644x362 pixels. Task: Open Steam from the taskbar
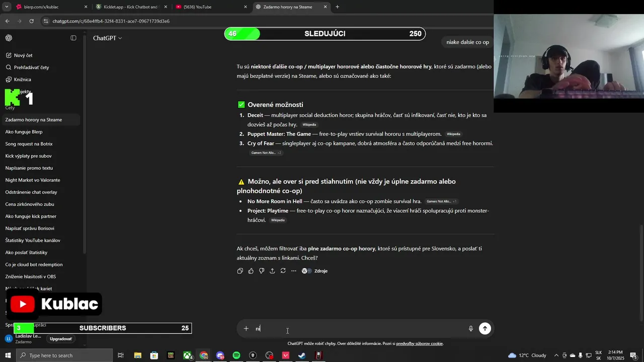(x=302, y=355)
